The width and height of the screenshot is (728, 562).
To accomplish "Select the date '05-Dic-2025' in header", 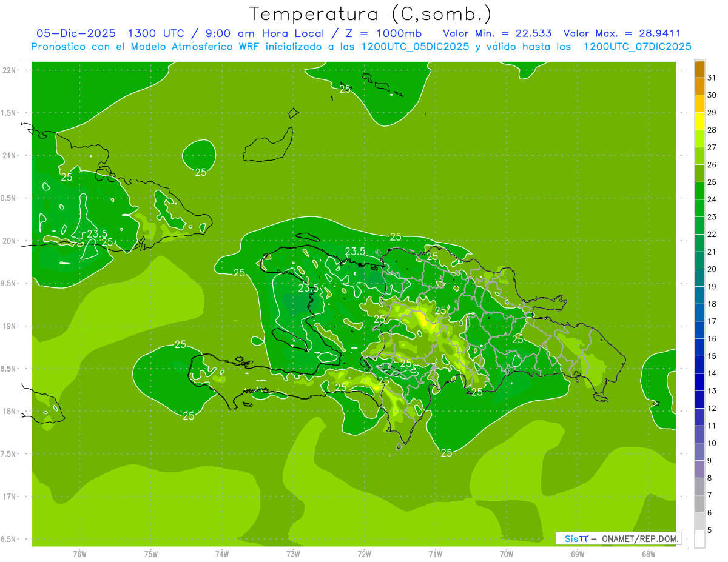I will click(76, 33).
